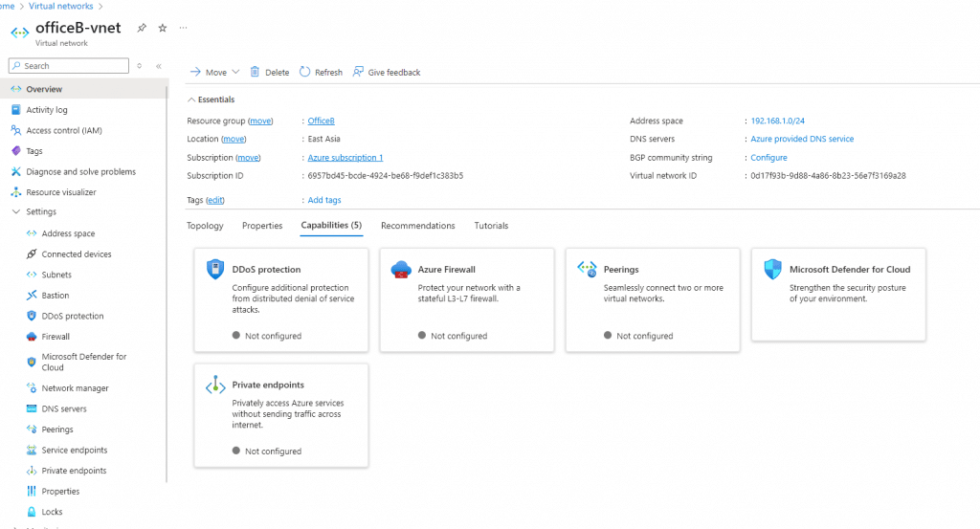Click the 192.168.1.0/24 address space link
Screen dimensions: 980x529
777,121
